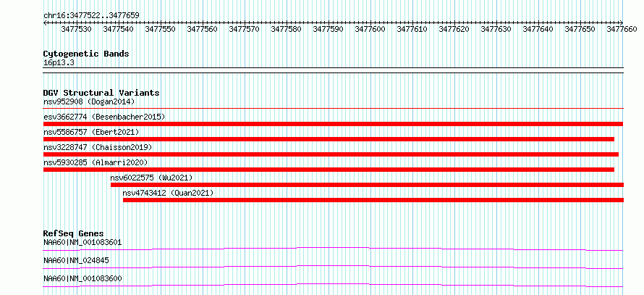644x295 pixels.
Task: Click ruler position 3477640
Action: [x=538, y=29]
